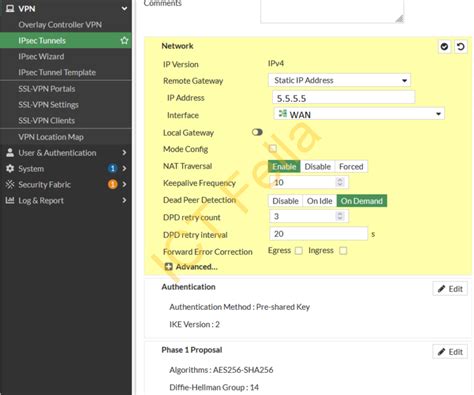Apply Network changes with the checkmark icon

click(x=444, y=47)
